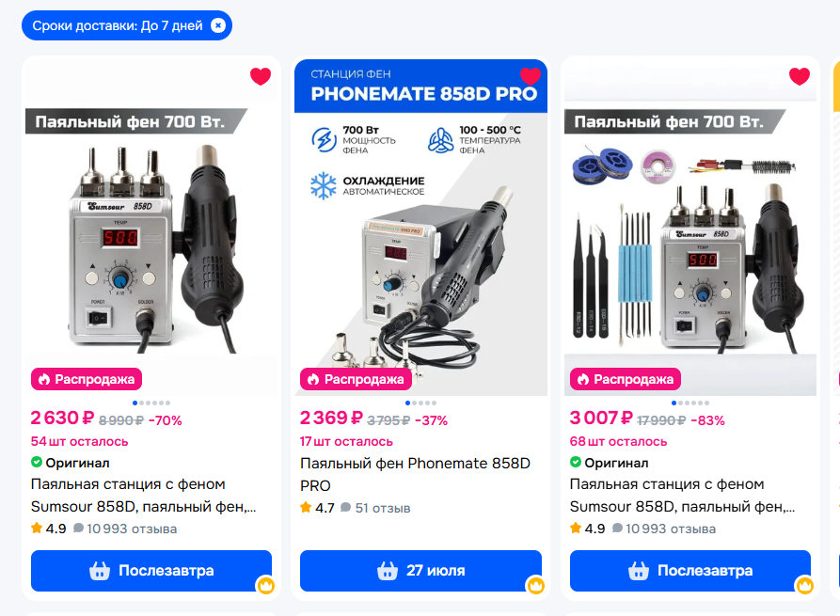Screen dimensions: 840x616
Task: Click the Распродажа badge on first card
Action: pos(87,379)
